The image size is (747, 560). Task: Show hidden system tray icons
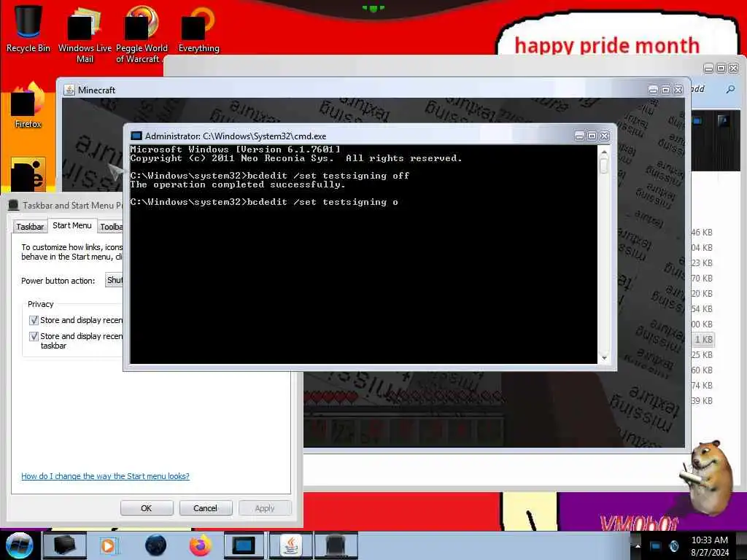pyautogui.click(x=638, y=545)
